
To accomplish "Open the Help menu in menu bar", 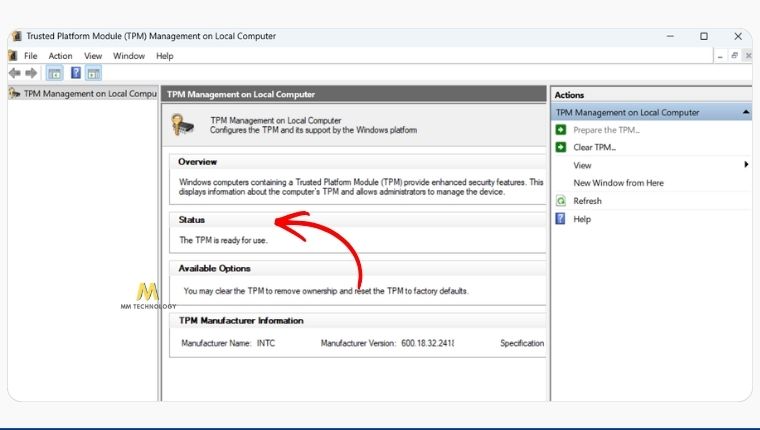I will 164,56.
